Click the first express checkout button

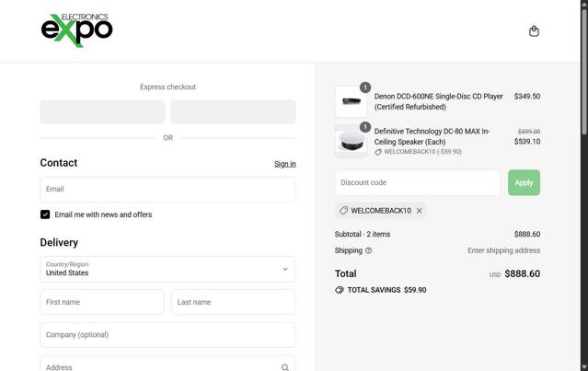click(102, 111)
